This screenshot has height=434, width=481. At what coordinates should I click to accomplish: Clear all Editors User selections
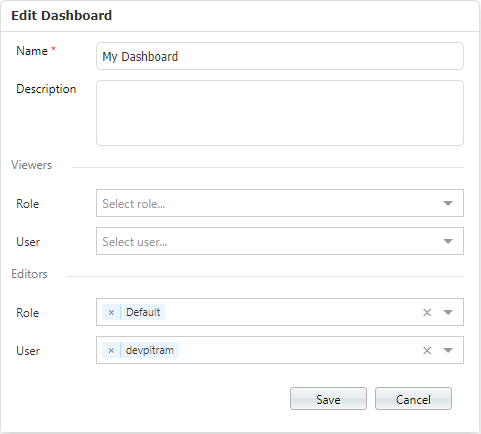427,350
